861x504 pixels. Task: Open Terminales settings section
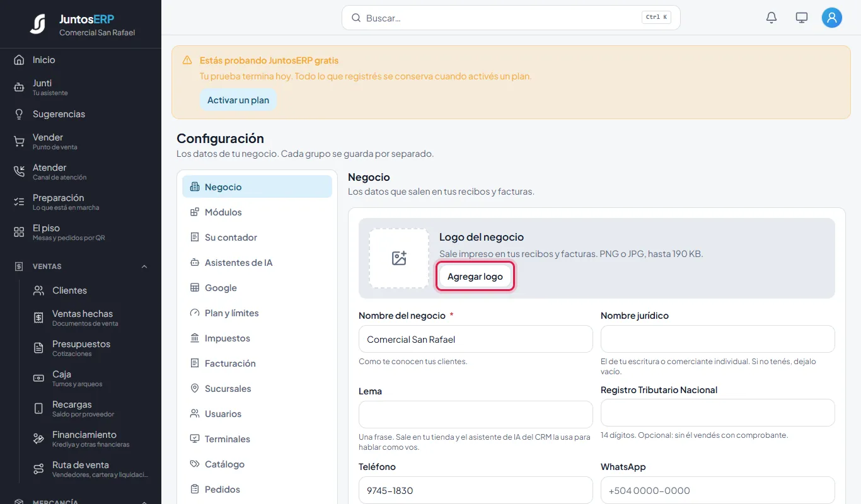257,439
